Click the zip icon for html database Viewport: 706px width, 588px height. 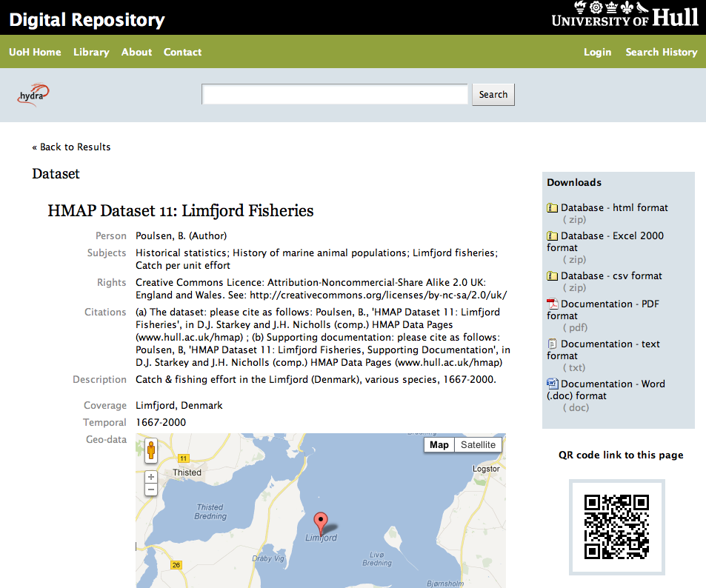tap(552, 208)
